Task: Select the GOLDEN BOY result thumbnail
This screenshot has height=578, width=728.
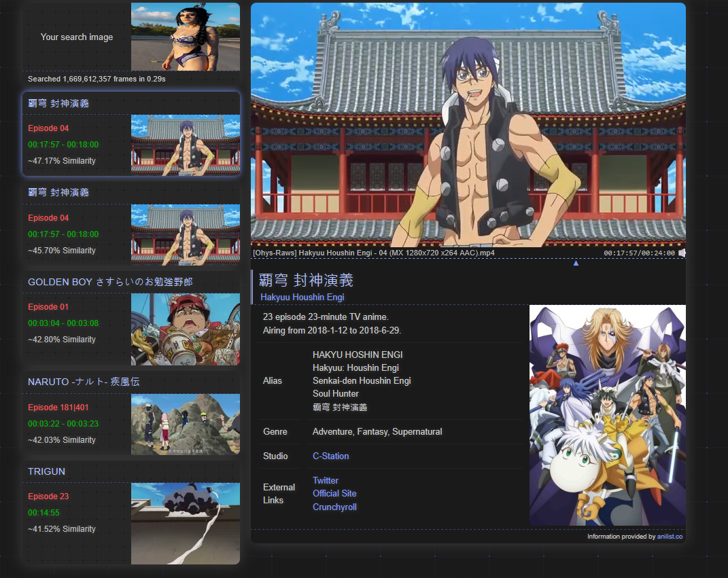Action: [186, 329]
